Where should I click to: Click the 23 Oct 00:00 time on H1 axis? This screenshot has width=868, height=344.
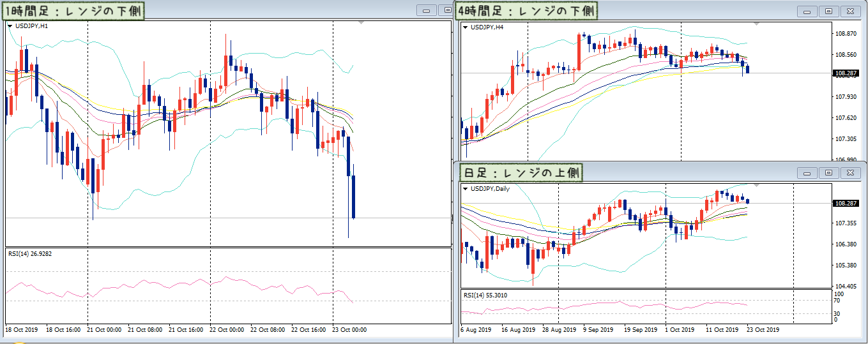348,330
